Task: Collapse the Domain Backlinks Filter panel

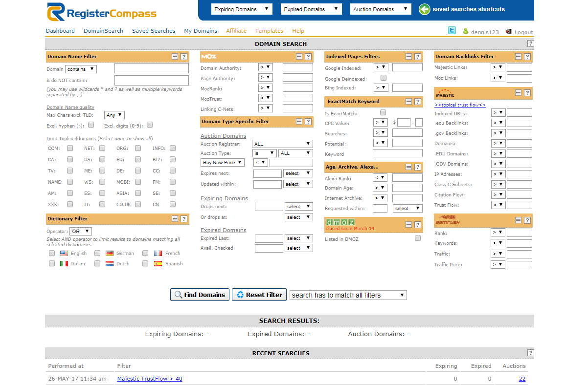Action: tap(519, 57)
